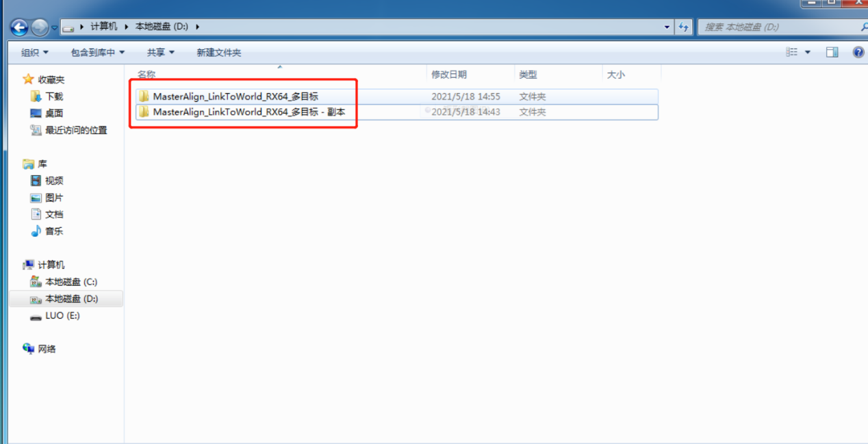The width and height of the screenshot is (868, 444).
Task: Click the search box for 本地磁盘 (D:)
Action: (x=777, y=27)
